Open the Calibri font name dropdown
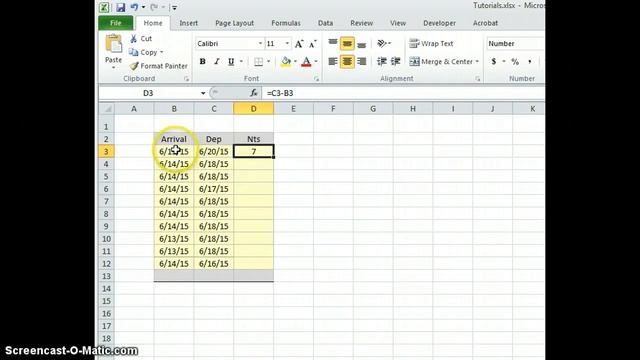Viewport: 640px width, 360px height. pyautogui.click(x=260, y=44)
